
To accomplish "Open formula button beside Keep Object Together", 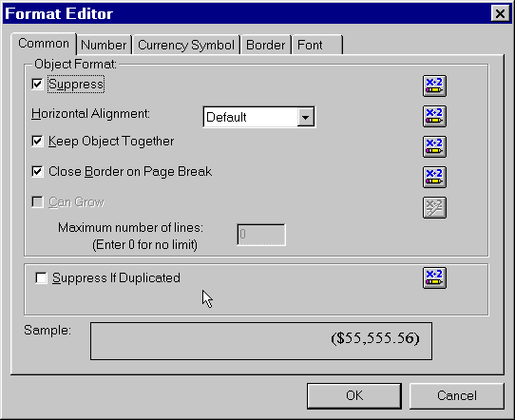I will click(434, 146).
